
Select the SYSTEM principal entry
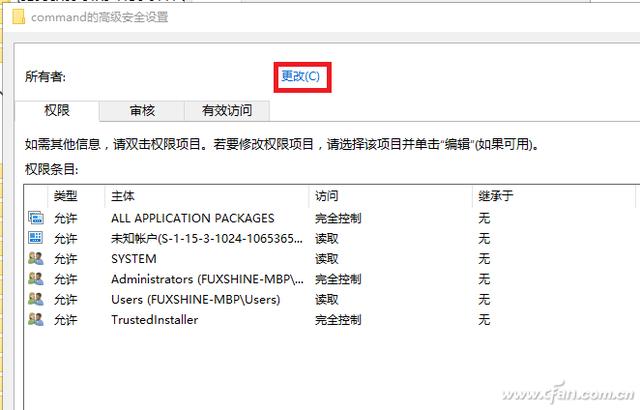134,259
